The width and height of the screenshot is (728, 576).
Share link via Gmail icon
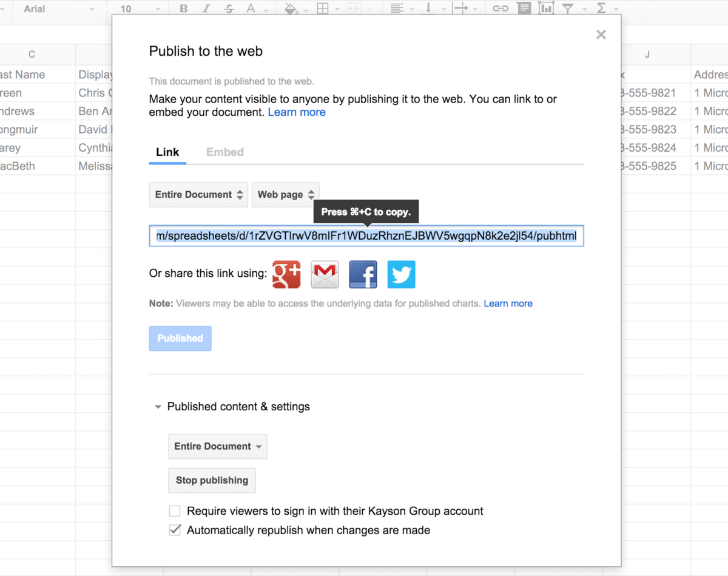pos(325,274)
